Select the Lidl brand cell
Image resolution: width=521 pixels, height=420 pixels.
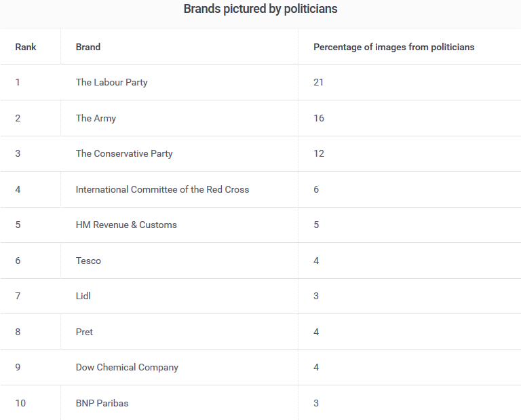pyautogui.click(x=83, y=296)
